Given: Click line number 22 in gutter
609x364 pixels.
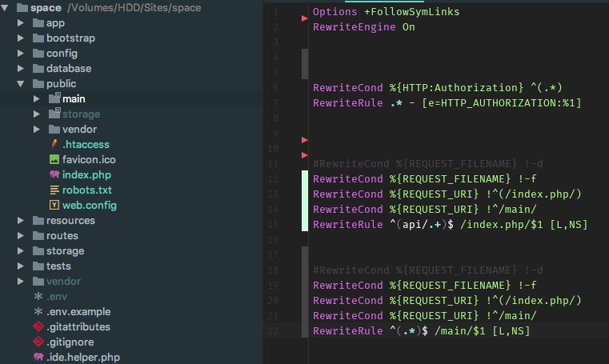Looking at the screenshot, I should pyautogui.click(x=273, y=331).
